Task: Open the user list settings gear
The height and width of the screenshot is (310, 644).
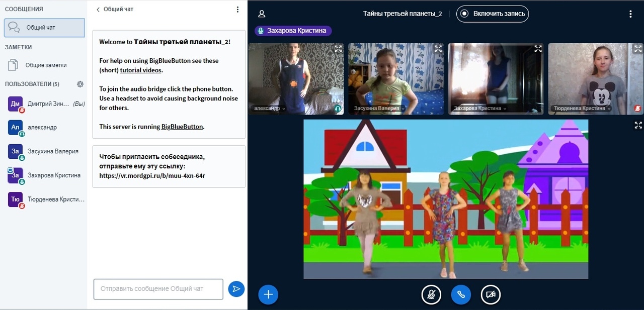Action: click(80, 84)
